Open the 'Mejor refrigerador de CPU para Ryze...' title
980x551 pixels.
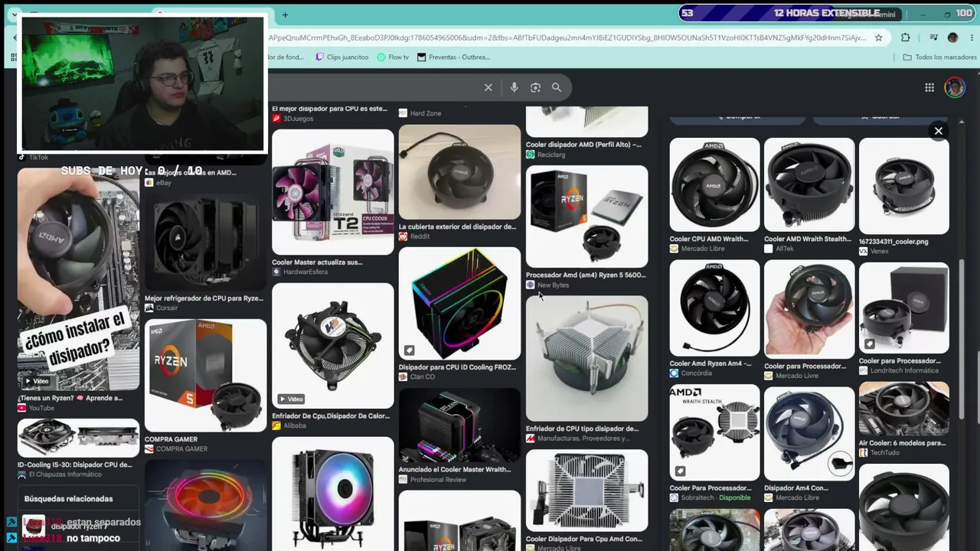(x=204, y=298)
